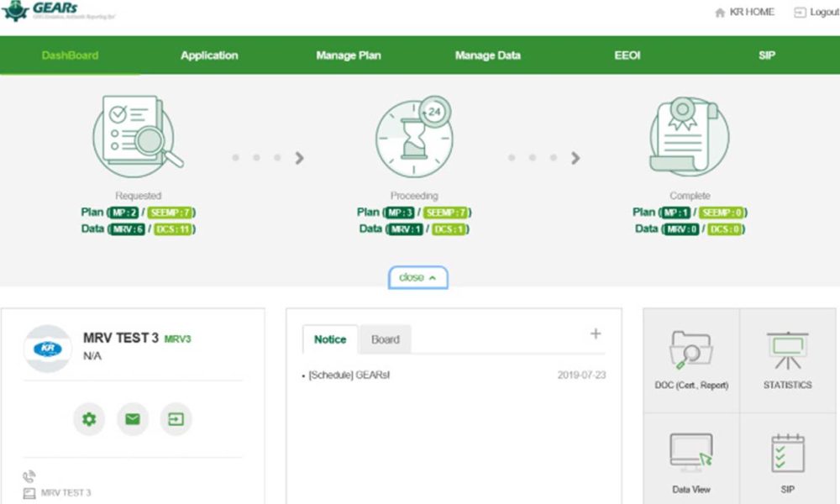The width and height of the screenshot is (840, 504).
Task: Select SEEMP:7 badge under Requested
Action: 170,213
